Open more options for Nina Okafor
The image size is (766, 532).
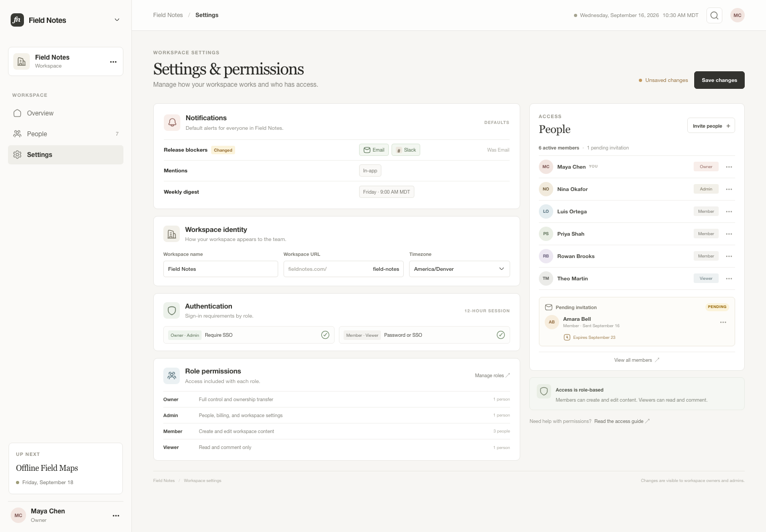tap(729, 189)
